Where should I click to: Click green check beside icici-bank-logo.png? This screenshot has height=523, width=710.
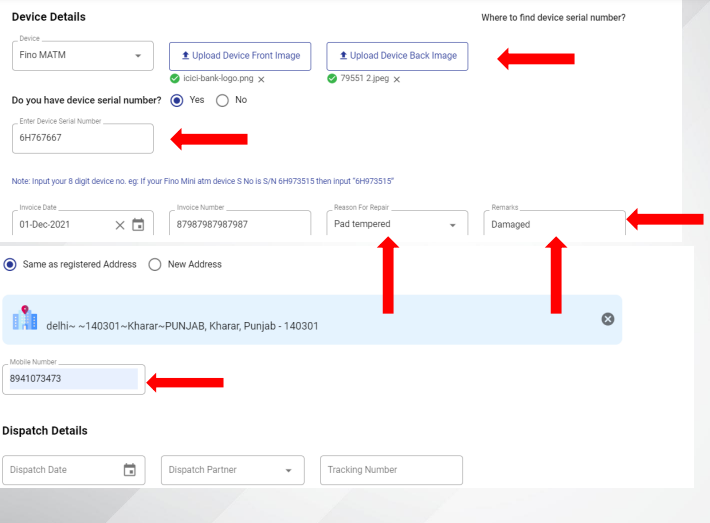175,79
